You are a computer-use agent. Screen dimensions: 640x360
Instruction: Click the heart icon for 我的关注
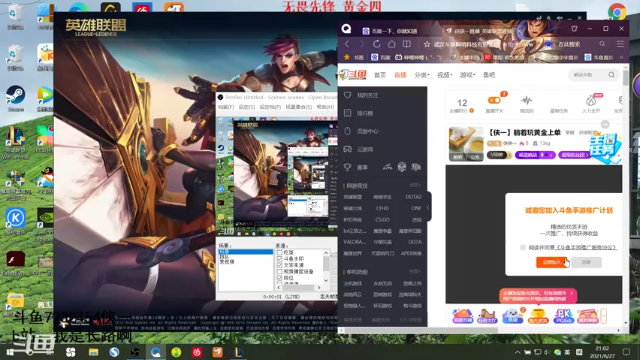point(347,95)
